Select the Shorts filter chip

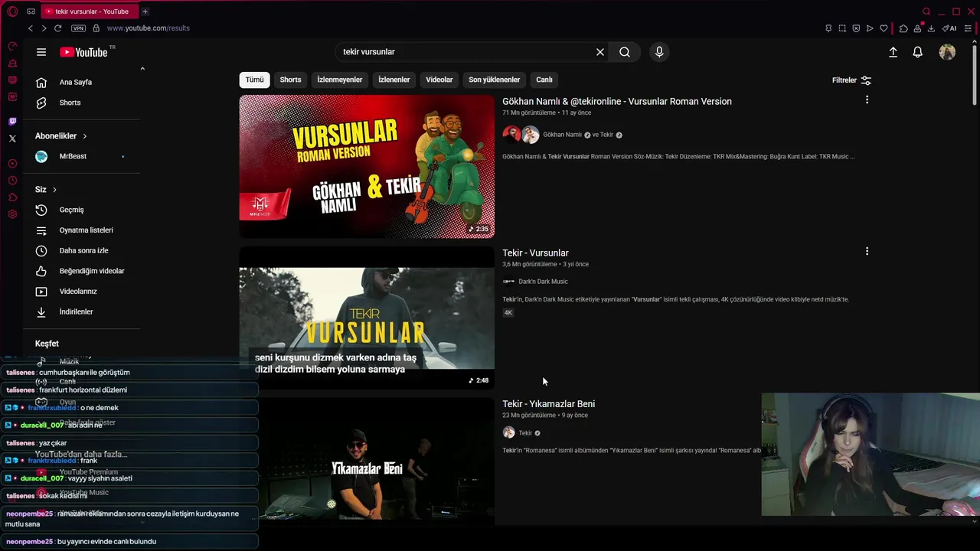[290, 80]
